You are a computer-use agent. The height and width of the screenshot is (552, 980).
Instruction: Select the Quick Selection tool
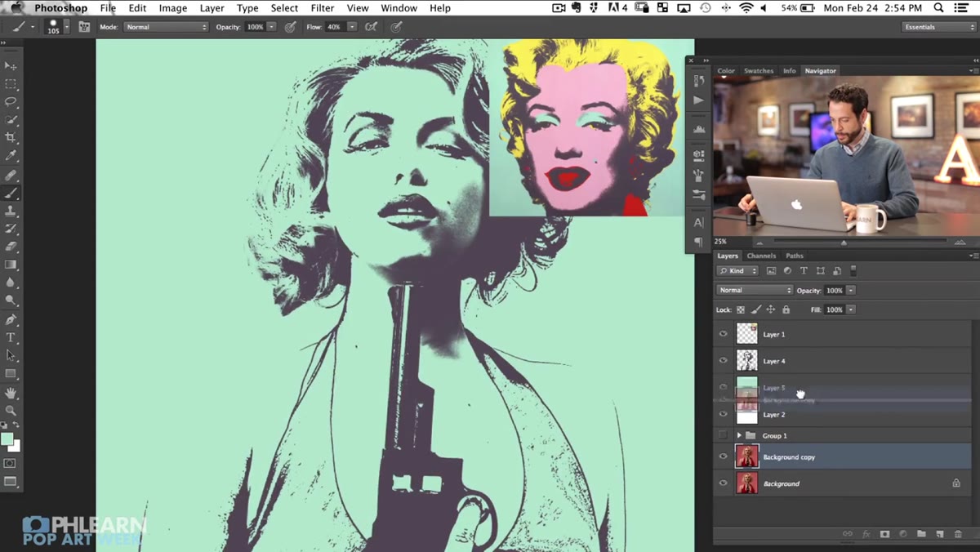pos(11,120)
